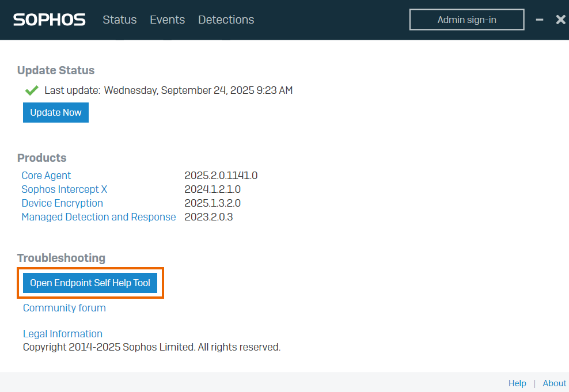This screenshot has width=569, height=392.
Task: Click the Update Now button
Action: [56, 112]
